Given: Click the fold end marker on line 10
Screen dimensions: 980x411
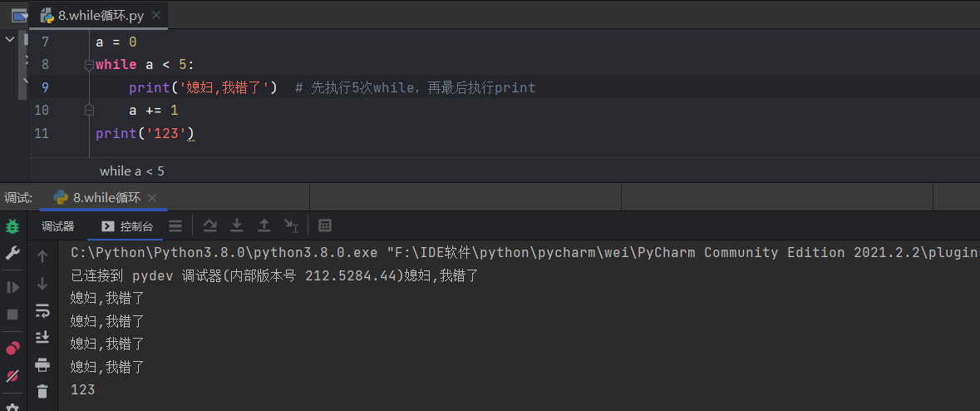Looking at the screenshot, I should point(88,110).
